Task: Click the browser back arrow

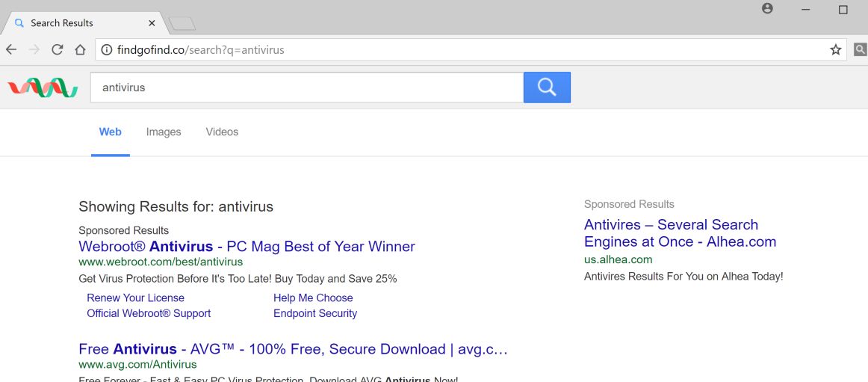Action: click(x=11, y=50)
